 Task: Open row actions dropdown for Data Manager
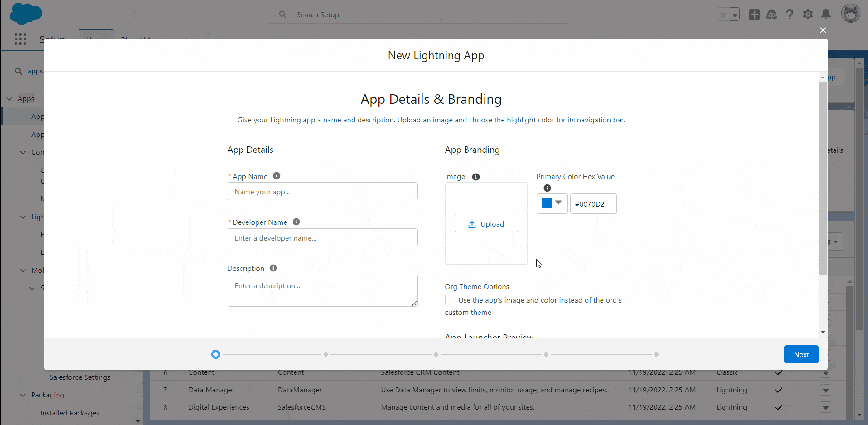point(825,390)
